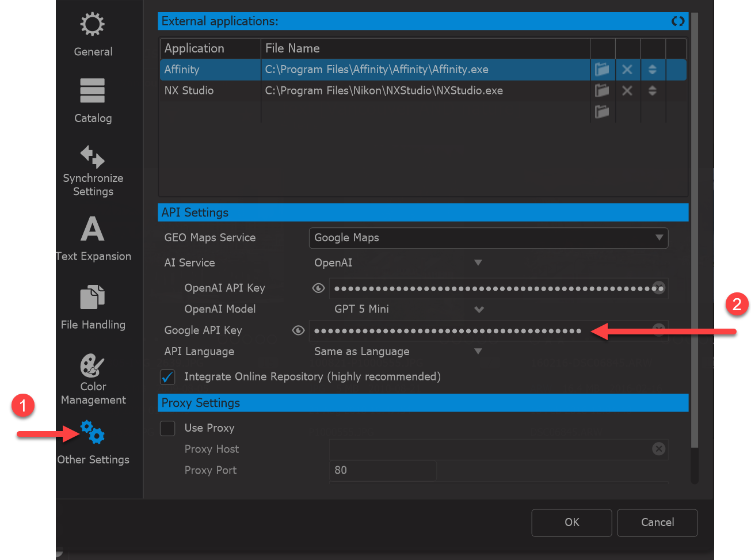The height and width of the screenshot is (560, 751).
Task: Open the API Language dropdown
Action: (x=398, y=352)
